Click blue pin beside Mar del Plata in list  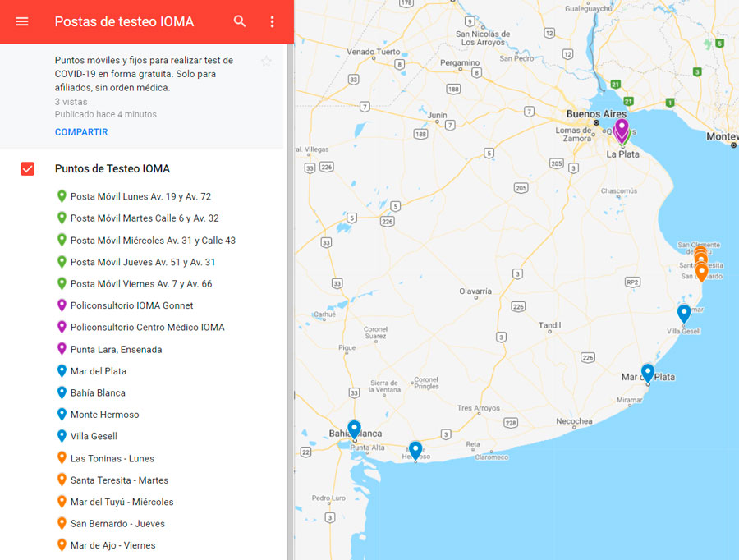pyautogui.click(x=62, y=370)
